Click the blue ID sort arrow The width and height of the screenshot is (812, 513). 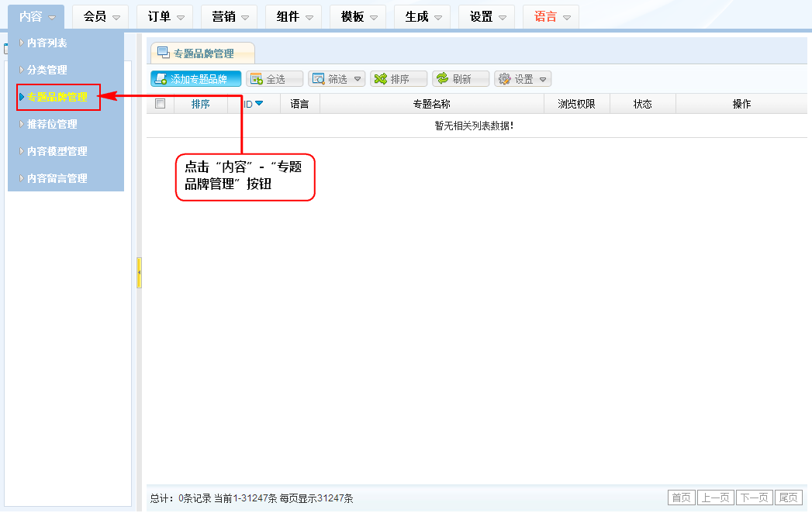pyautogui.click(x=259, y=104)
